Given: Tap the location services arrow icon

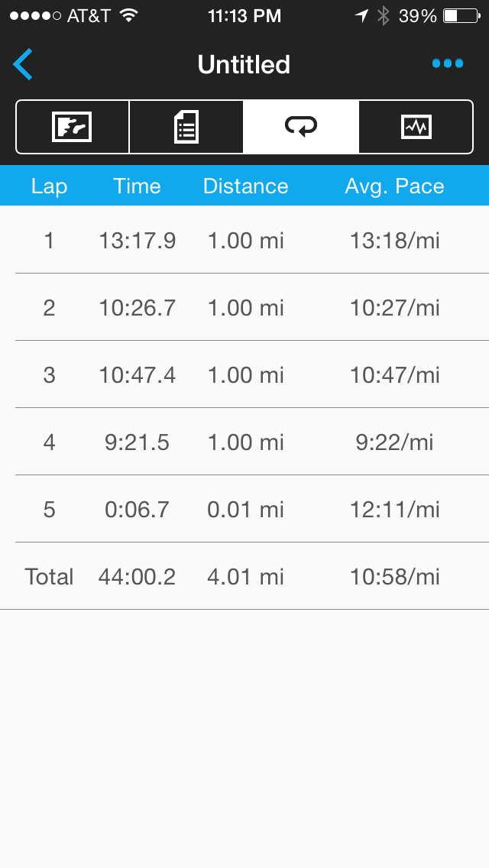Looking at the screenshot, I should pos(361,15).
